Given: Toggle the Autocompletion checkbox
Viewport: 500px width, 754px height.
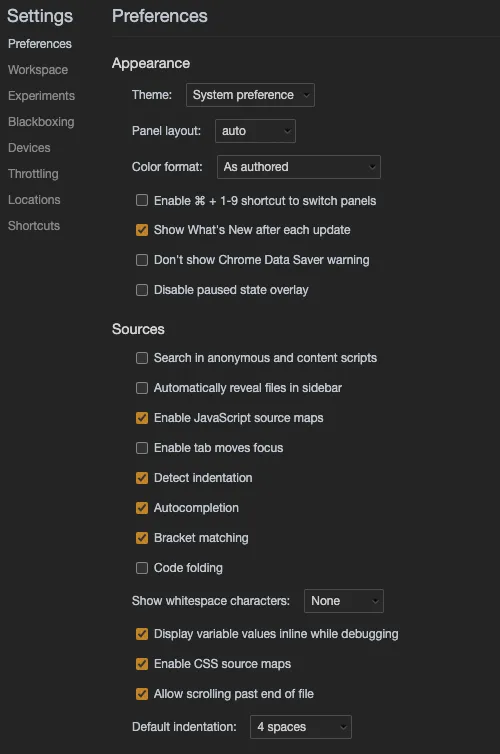Looking at the screenshot, I should (142, 508).
